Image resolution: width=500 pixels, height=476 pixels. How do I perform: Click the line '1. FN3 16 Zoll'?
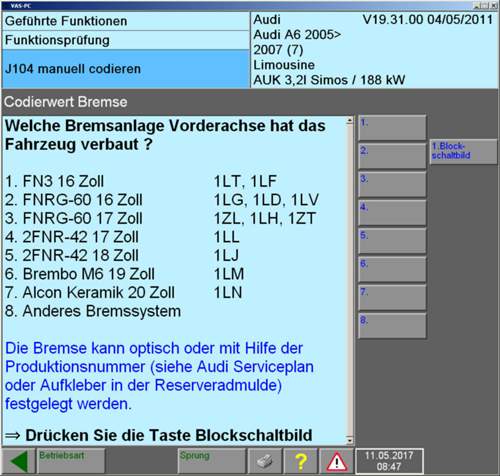coord(54,181)
